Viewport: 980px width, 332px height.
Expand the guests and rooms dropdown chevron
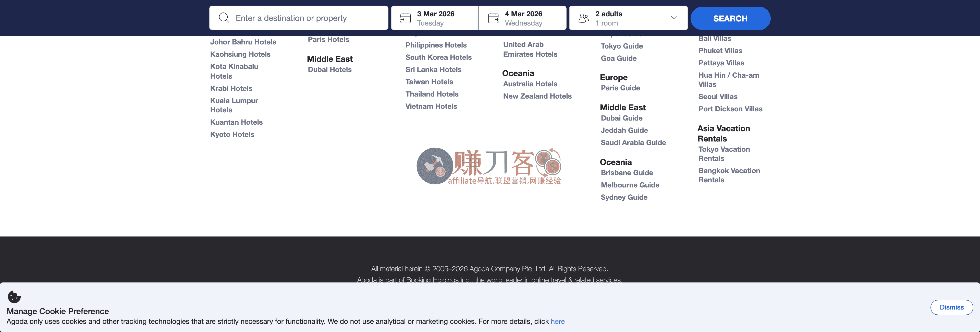674,18
